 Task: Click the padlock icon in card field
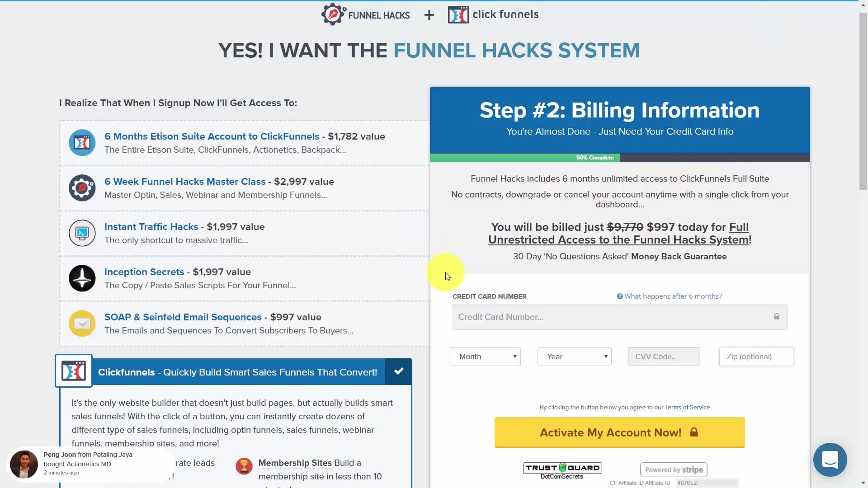(x=776, y=317)
